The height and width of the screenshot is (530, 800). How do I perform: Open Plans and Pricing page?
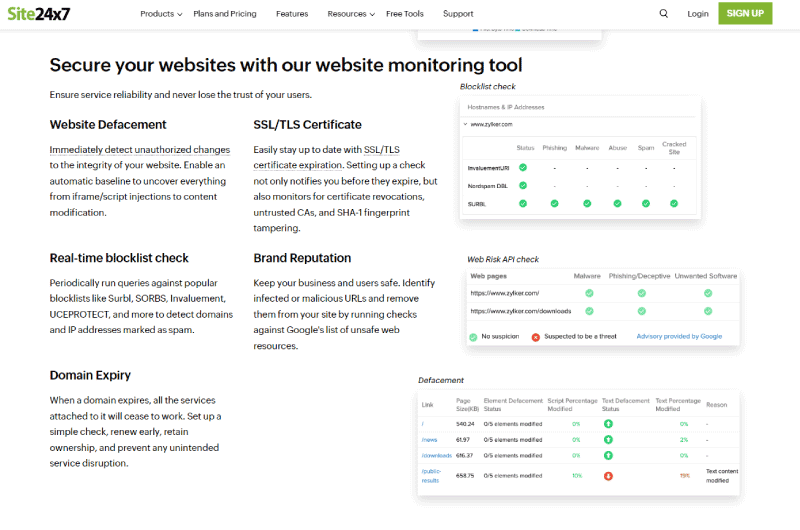tap(224, 14)
